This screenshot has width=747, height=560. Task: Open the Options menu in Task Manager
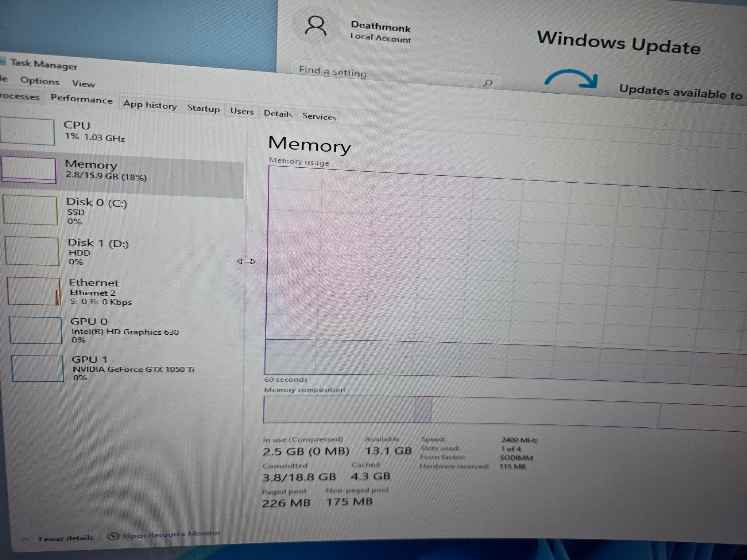click(x=40, y=81)
